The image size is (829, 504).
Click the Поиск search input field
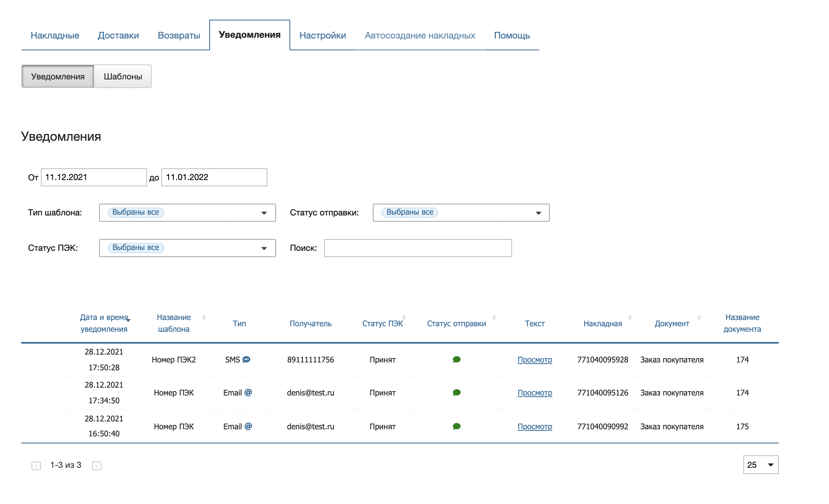[x=418, y=248]
